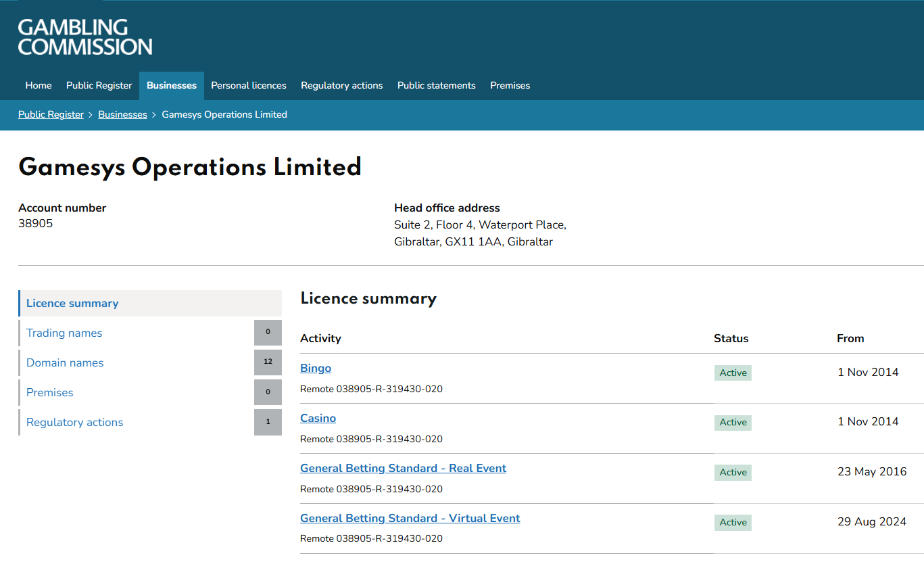The image size is (924, 564).
Task: Open the Bingo licence activity link
Action: point(316,368)
